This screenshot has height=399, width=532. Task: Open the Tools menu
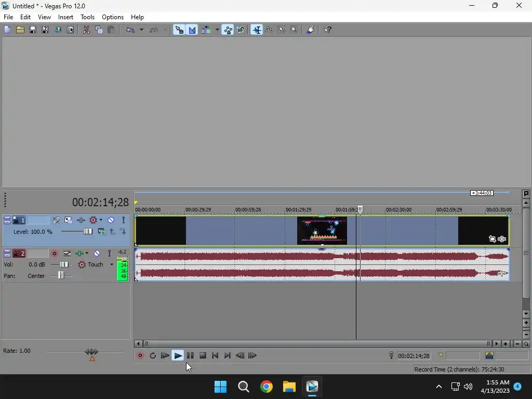click(87, 17)
